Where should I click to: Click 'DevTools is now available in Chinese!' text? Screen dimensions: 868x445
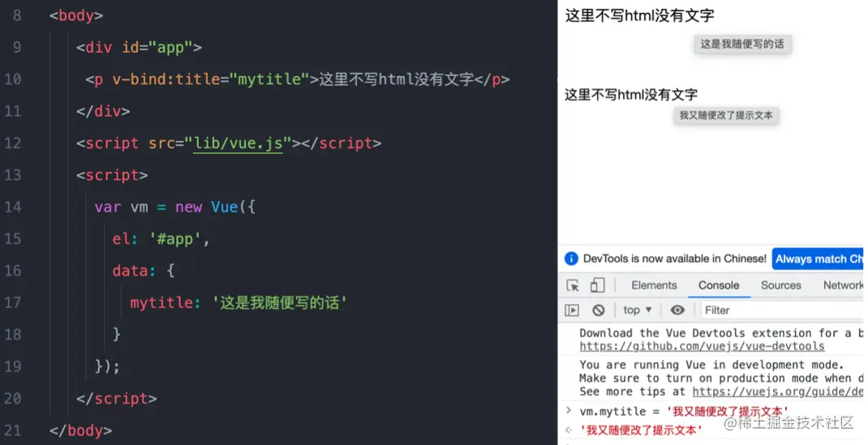675,258
